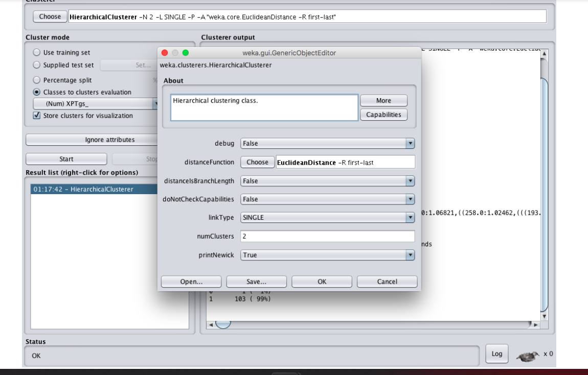This screenshot has height=375, width=588.
Task: Close the GenericObjectEditor dialog with red button
Action: 165,53
